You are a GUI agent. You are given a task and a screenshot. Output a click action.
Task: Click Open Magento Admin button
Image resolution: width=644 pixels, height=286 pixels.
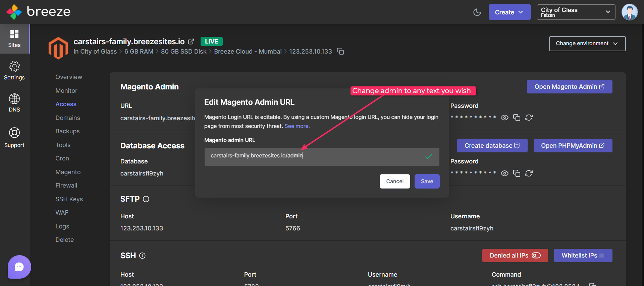pos(570,87)
